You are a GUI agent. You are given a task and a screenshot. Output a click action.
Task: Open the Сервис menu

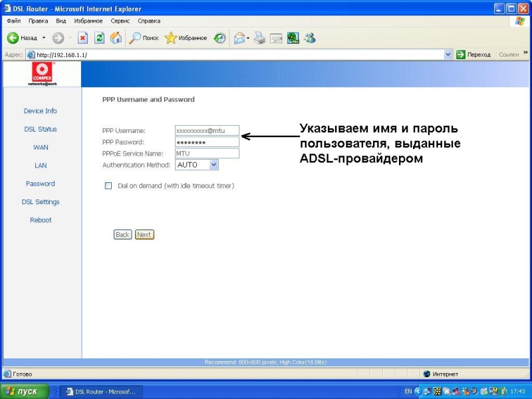pyautogui.click(x=120, y=21)
